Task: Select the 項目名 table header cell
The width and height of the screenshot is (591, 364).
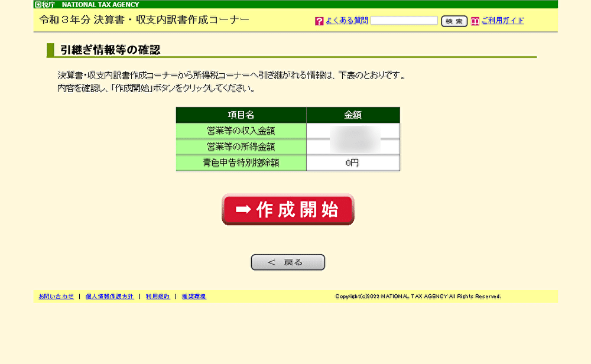Action: coord(241,115)
